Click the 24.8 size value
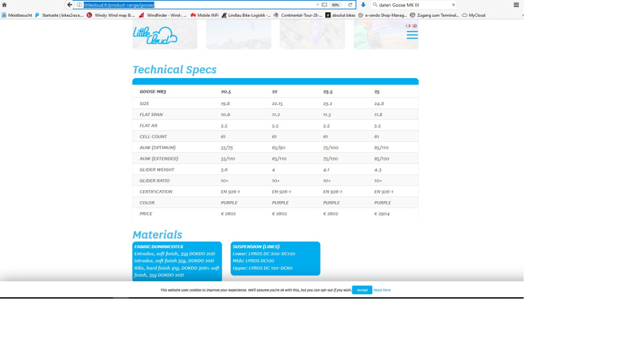This screenshot has width=644, height=363. click(379, 104)
